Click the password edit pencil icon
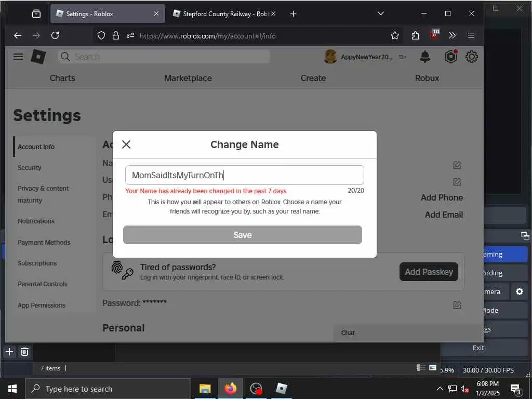Image resolution: width=532 pixels, height=399 pixels. click(457, 305)
